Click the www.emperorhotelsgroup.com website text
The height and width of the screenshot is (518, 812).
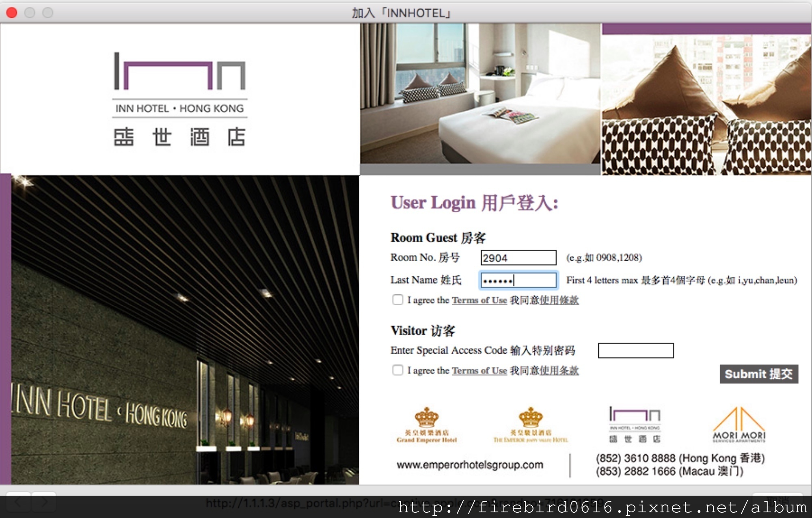coord(470,465)
